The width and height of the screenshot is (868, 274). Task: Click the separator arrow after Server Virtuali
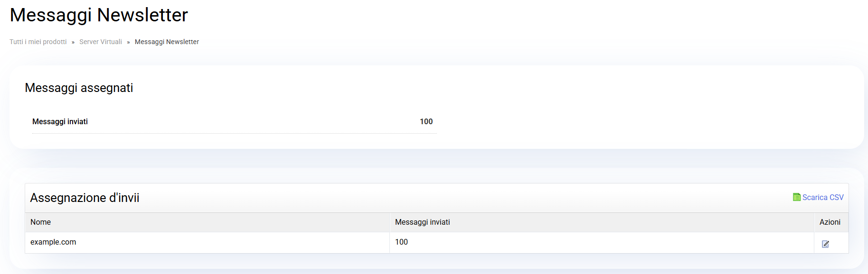coord(128,42)
